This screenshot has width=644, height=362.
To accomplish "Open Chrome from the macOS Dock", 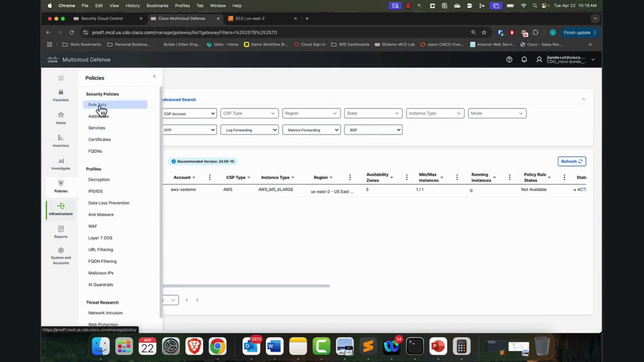I will click(x=217, y=346).
